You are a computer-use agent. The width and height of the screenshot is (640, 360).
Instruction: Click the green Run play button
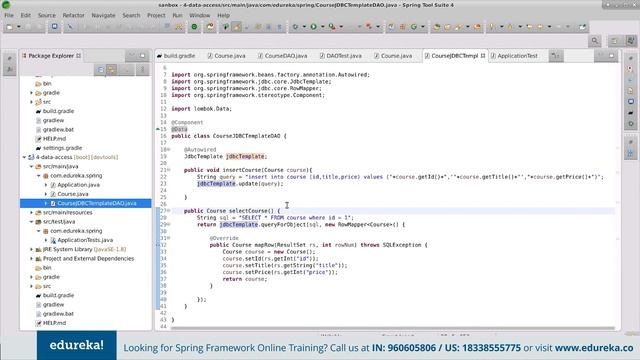pyautogui.click(x=313, y=27)
